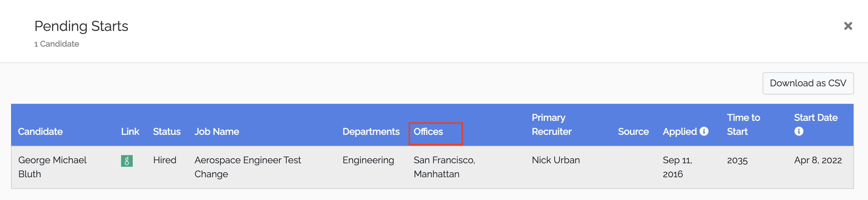Click the Hired status cell

tap(165, 160)
